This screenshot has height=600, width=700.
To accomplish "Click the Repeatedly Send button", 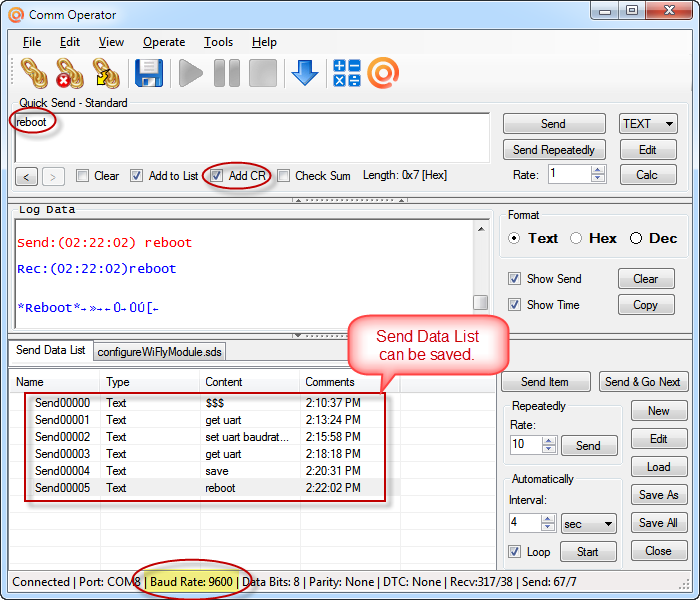I will point(589,446).
